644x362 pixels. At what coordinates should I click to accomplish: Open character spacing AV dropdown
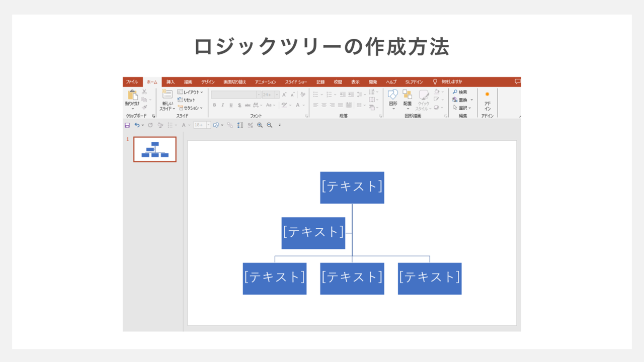point(257,105)
